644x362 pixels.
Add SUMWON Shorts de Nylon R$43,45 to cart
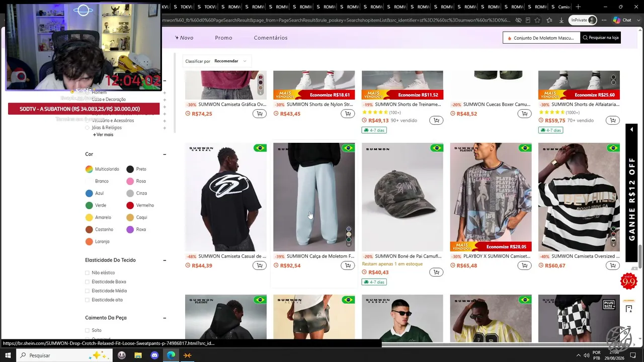[x=348, y=114]
